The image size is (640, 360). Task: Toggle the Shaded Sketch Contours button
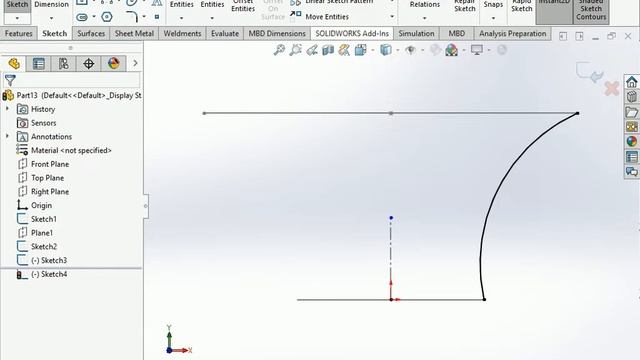pyautogui.click(x=591, y=11)
